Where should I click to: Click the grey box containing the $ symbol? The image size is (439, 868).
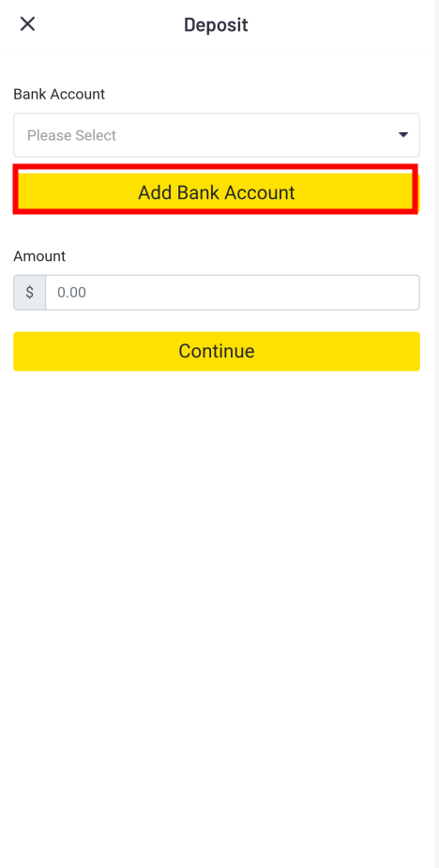pos(29,292)
